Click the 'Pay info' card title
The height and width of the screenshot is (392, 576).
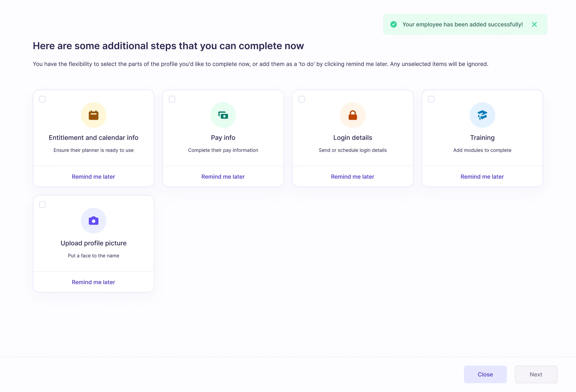coord(223,138)
